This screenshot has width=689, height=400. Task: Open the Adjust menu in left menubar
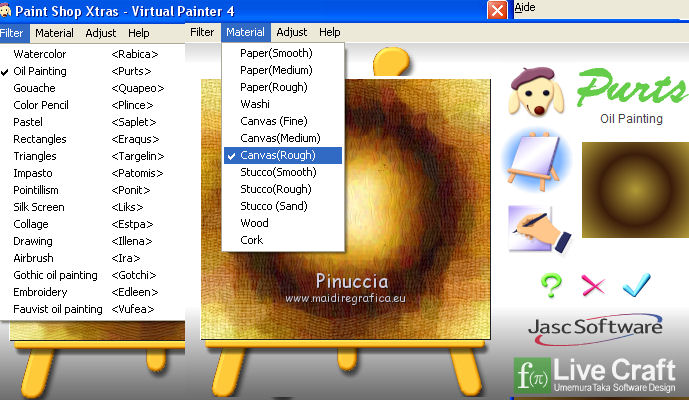point(101,33)
